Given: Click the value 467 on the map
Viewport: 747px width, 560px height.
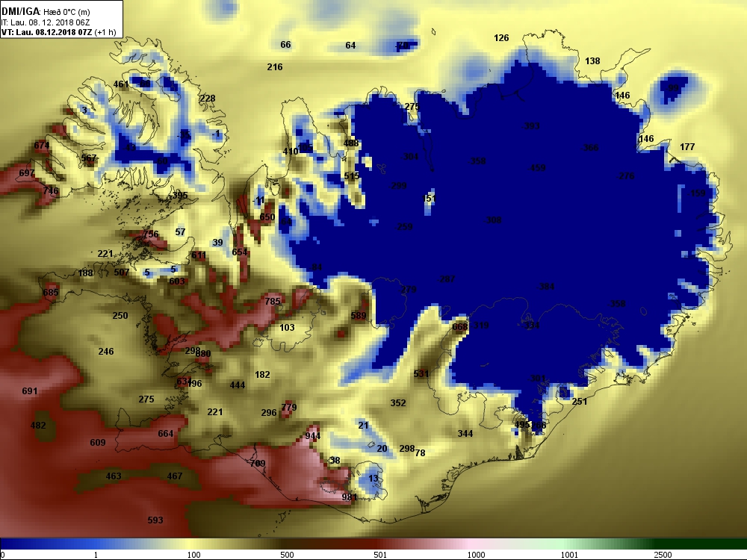Looking at the screenshot, I should coord(175,476).
